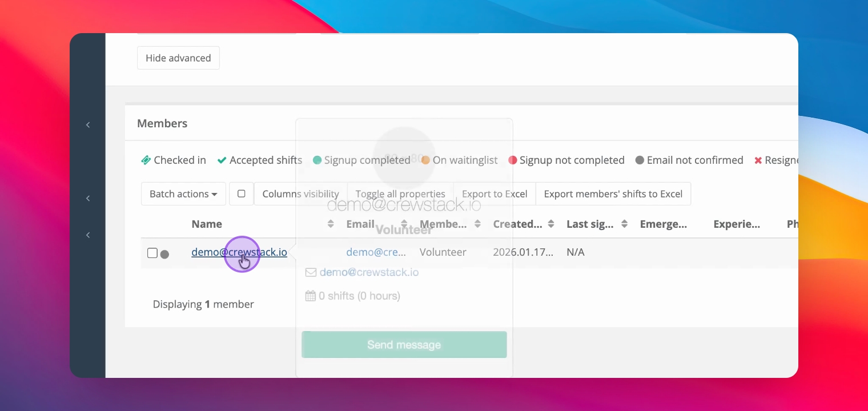
Task: Tick the select-all checkbox beside Batch actions
Action: point(242,194)
